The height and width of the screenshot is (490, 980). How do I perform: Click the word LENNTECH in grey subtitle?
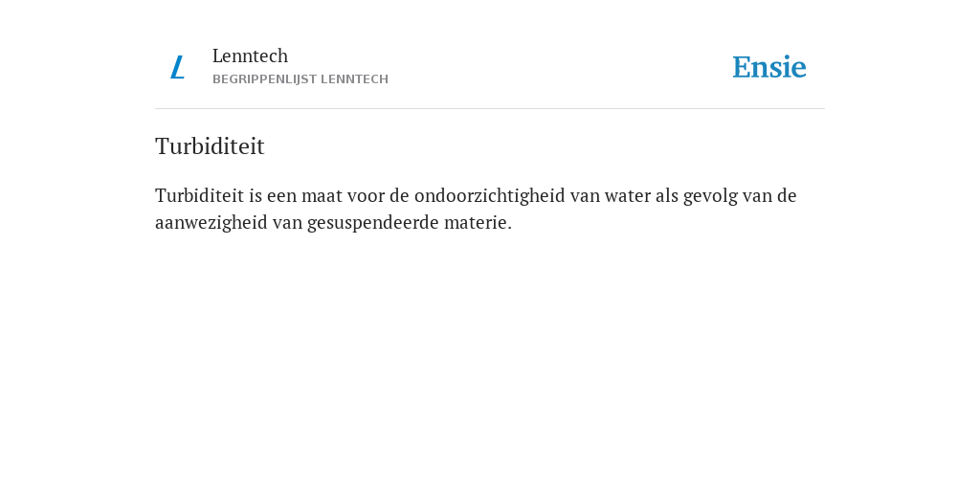click(x=354, y=79)
